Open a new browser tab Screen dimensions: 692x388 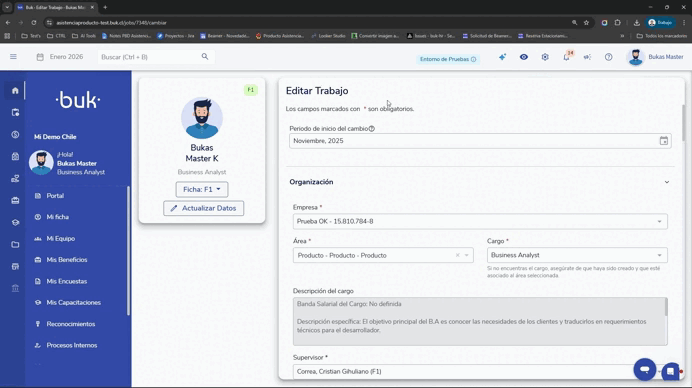(105, 8)
